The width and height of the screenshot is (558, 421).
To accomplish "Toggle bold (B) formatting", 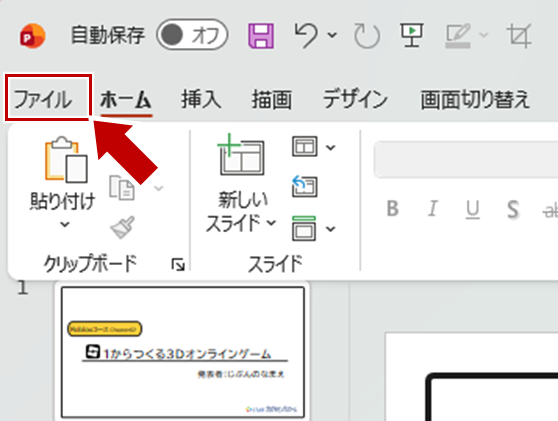I will tap(393, 208).
